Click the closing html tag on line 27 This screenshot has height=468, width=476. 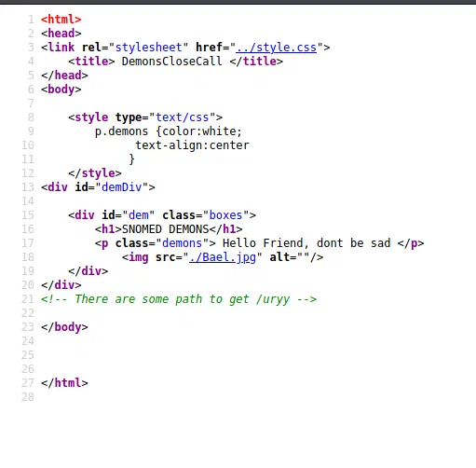pos(64,383)
